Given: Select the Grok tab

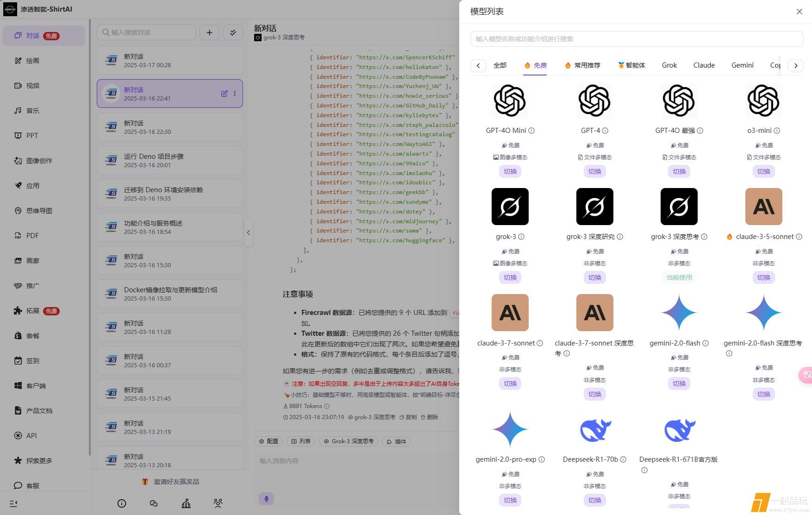Looking at the screenshot, I should 669,65.
